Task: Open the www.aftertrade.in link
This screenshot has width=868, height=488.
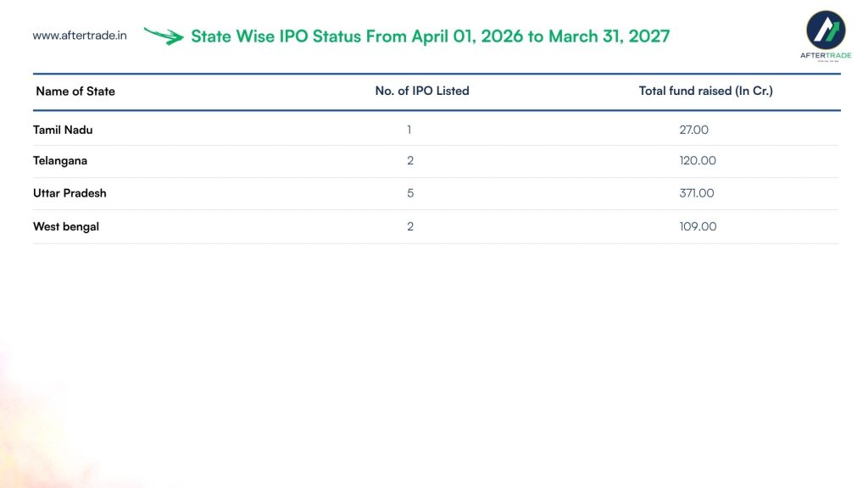Action: 80,36
